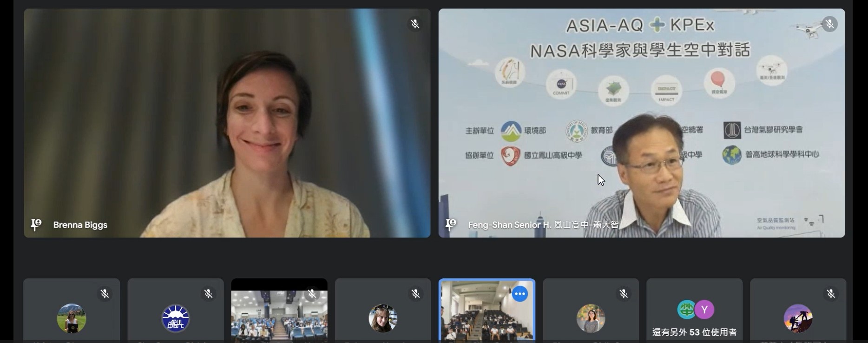Select the woman with glasses profile avatar

pos(591,318)
